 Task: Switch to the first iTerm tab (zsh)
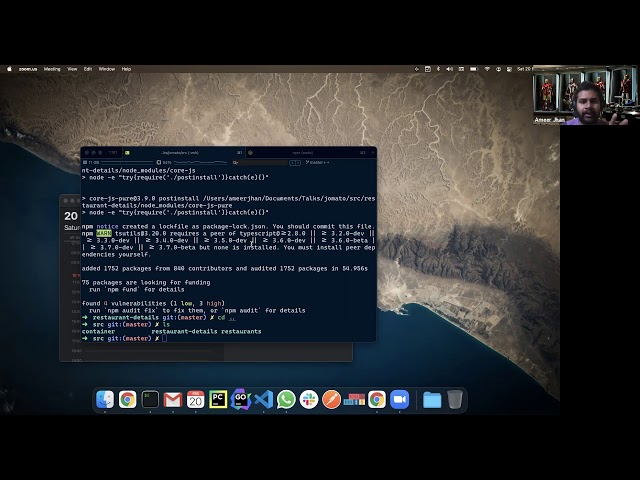pos(183,153)
